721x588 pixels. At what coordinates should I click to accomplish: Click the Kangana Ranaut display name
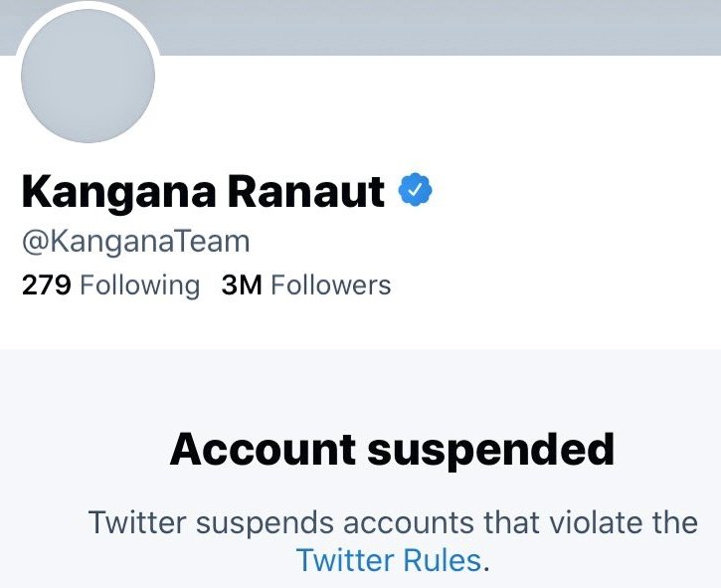(203, 192)
